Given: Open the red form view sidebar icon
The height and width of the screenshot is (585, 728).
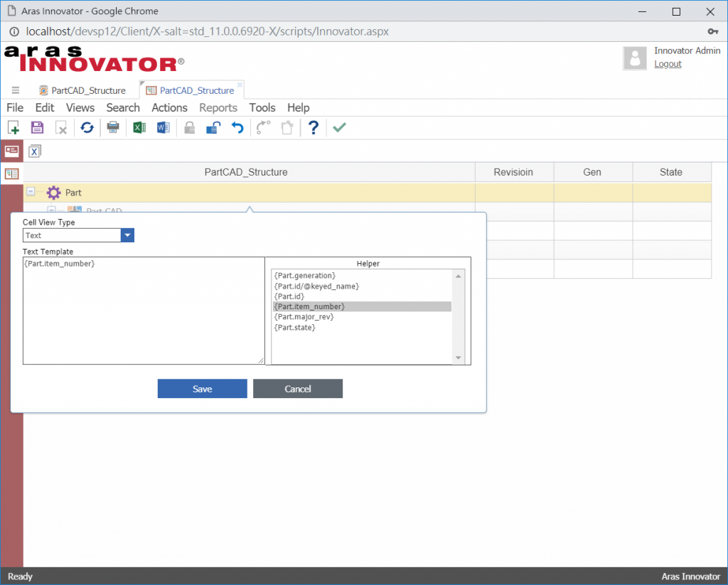Looking at the screenshot, I should (x=11, y=151).
